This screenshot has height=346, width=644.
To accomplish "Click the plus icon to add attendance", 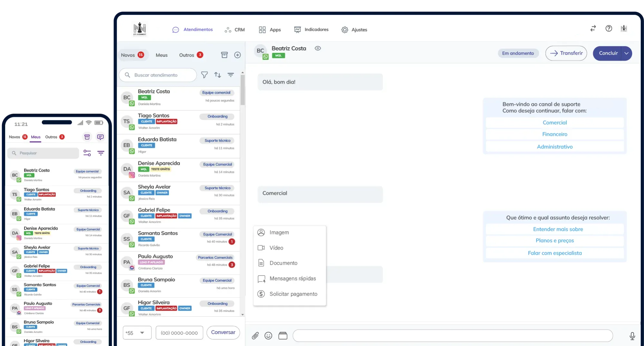I will pos(237,55).
